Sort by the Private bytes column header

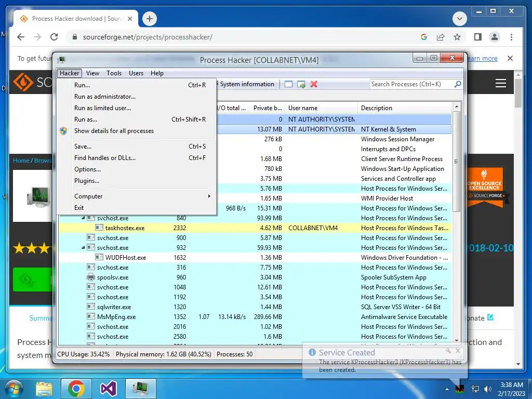(267, 108)
